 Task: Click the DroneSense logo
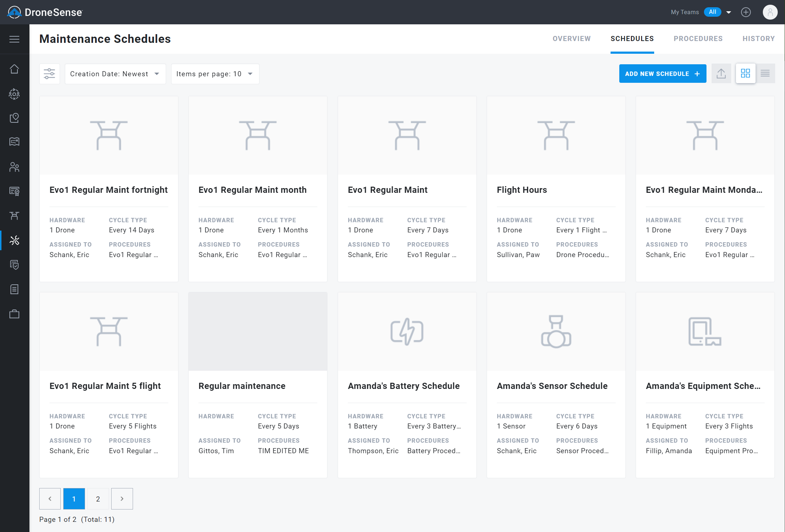click(x=45, y=12)
